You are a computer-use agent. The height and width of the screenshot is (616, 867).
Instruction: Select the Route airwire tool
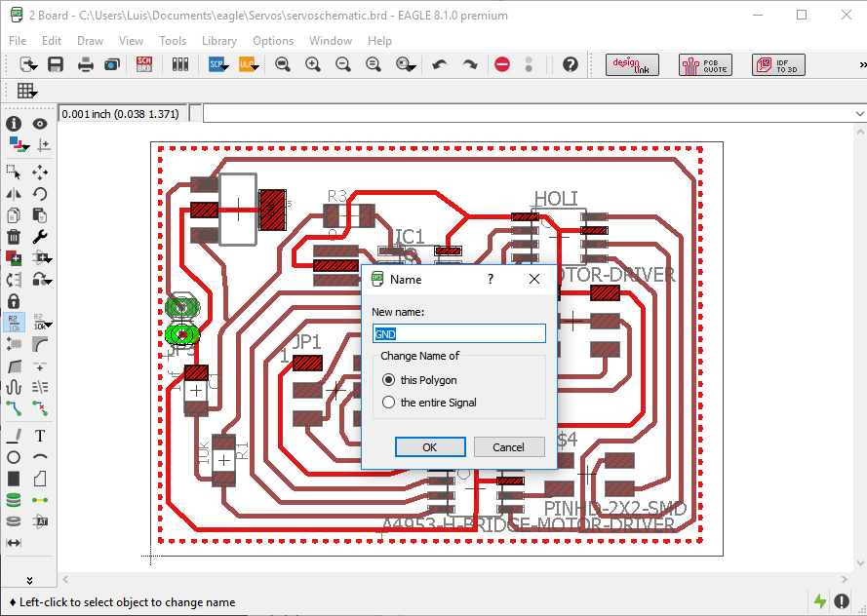point(14,408)
